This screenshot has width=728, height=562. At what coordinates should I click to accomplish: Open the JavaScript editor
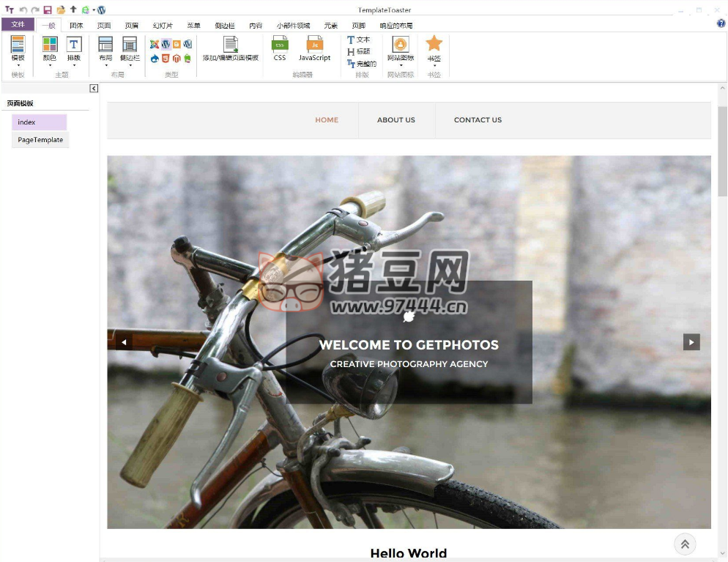[314, 48]
